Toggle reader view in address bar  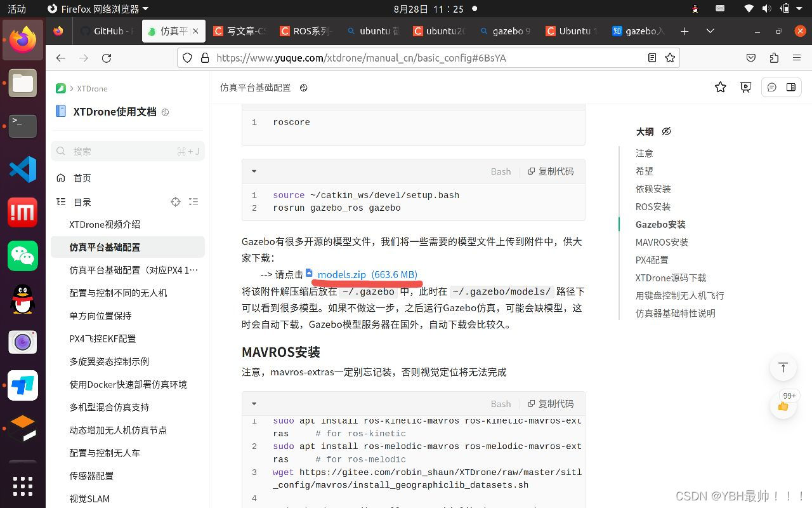(x=652, y=58)
